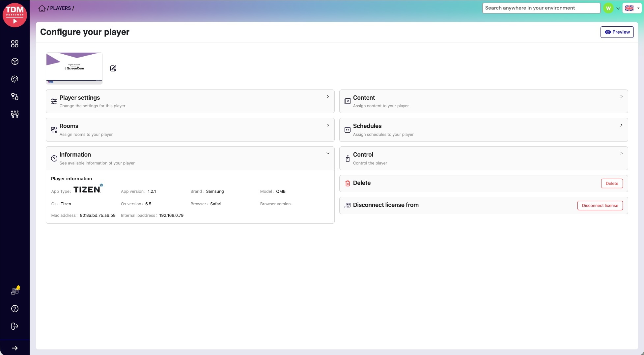Click the Os version value 6.5
This screenshot has height=355, width=644.
point(148,204)
